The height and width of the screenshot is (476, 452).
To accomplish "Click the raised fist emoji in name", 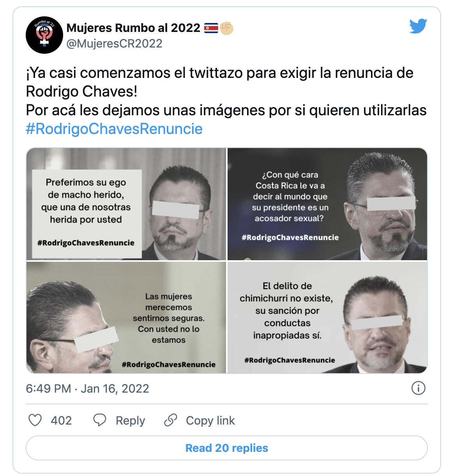I will [x=227, y=28].
